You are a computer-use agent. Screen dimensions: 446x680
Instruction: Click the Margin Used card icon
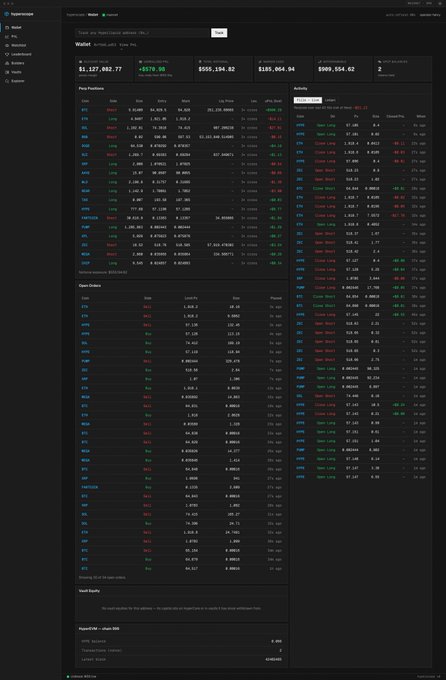tap(260, 62)
